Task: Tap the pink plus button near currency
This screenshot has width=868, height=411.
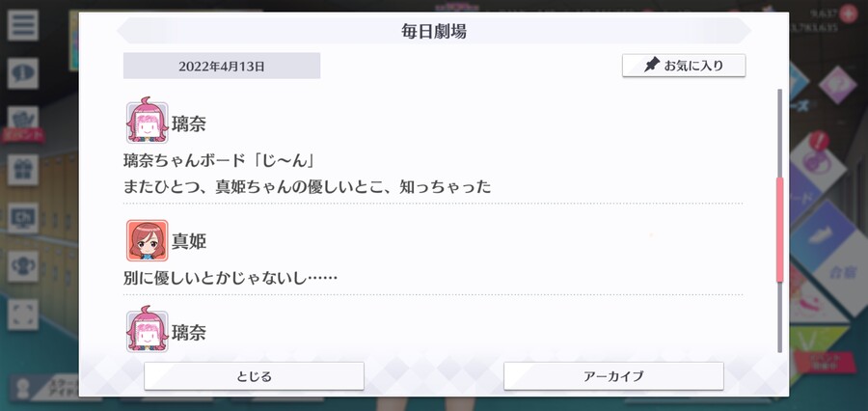Action: [x=848, y=14]
